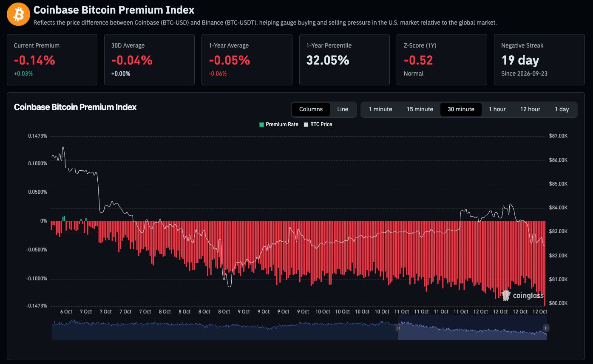This screenshot has width=593, height=364.
Task: Click the chart panel's "Coinbase Bitcoin Premium Index" title
Action: pyautogui.click(x=75, y=107)
